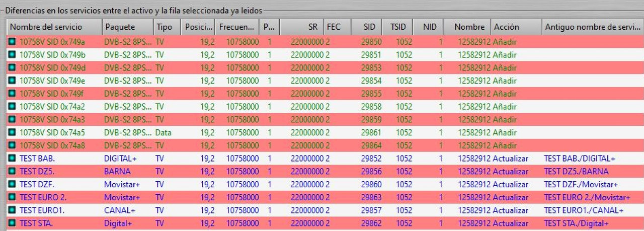Select row 10758V SID 0x74a5 name

coord(52,132)
